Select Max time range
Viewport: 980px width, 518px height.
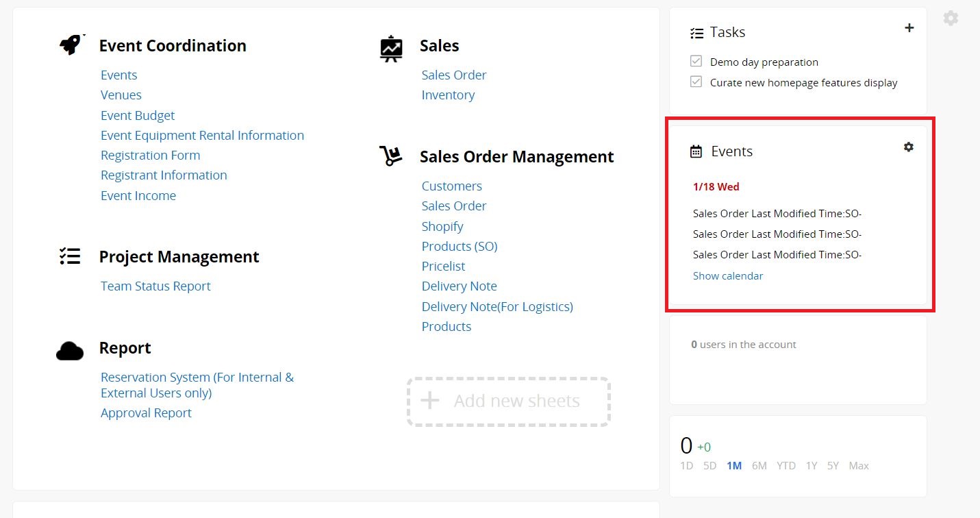pyautogui.click(x=859, y=466)
